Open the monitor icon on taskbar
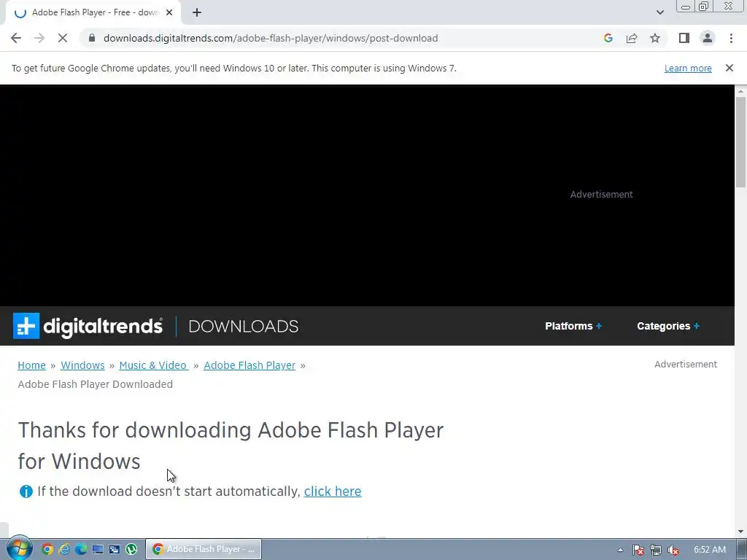The width and height of the screenshot is (747, 560). [x=98, y=549]
